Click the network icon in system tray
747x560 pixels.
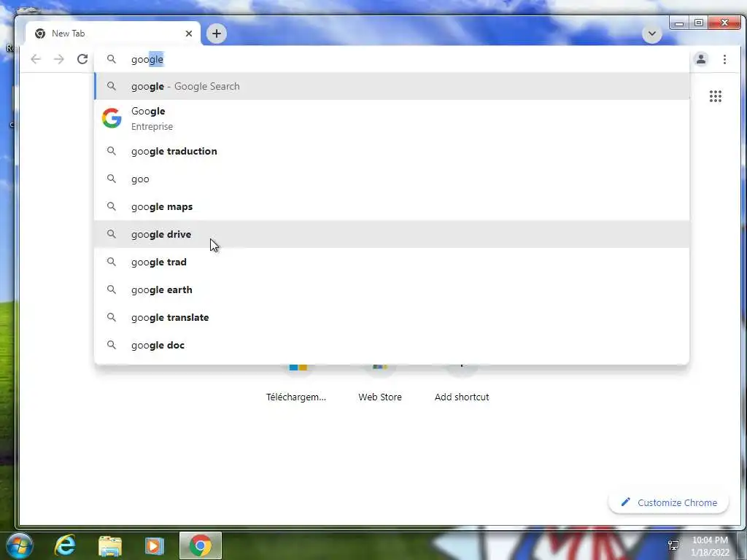pyautogui.click(x=673, y=545)
